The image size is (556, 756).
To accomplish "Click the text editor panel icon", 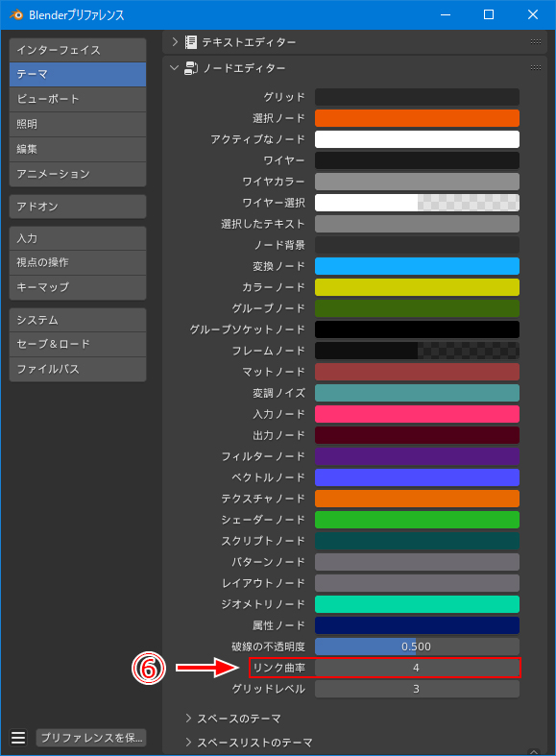I will point(191,42).
